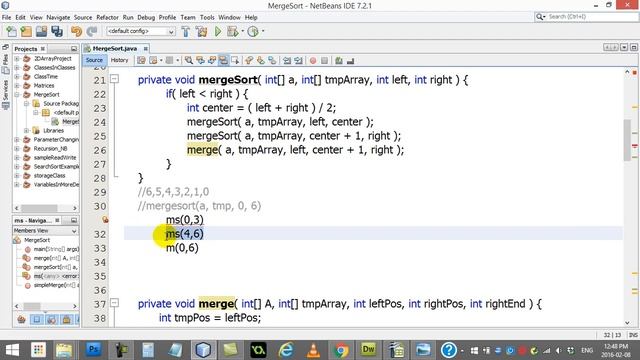Open the Navigate menu
640x360 pixels.
pyautogui.click(x=58, y=18)
